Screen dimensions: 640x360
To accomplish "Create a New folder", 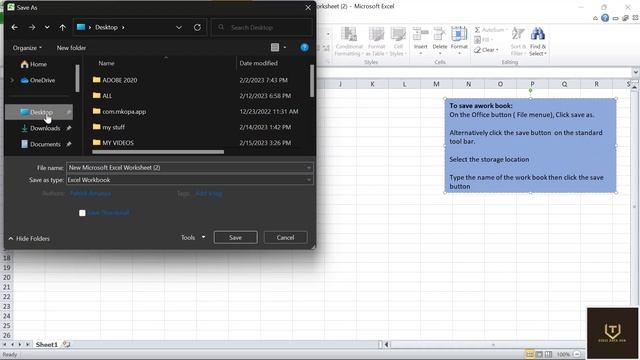I will [71, 48].
